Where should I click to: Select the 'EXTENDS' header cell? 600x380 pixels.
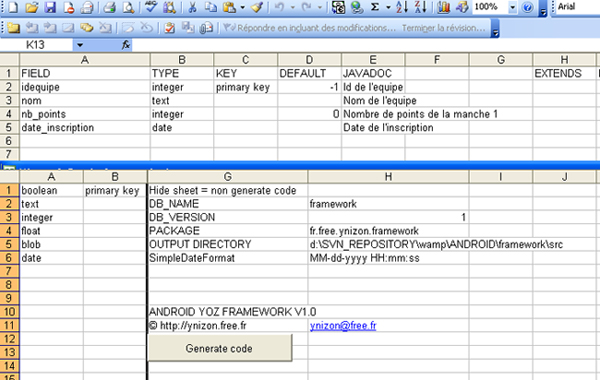pyautogui.click(x=564, y=73)
